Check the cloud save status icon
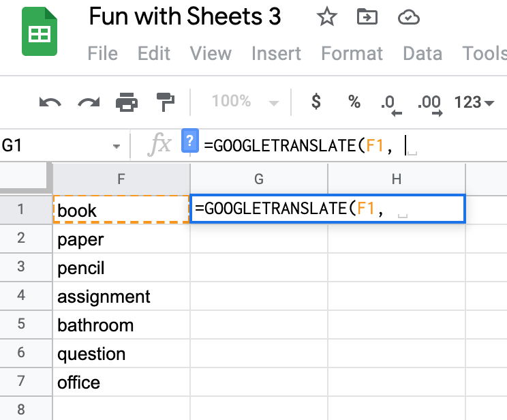This screenshot has width=507, height=420. 408,17
